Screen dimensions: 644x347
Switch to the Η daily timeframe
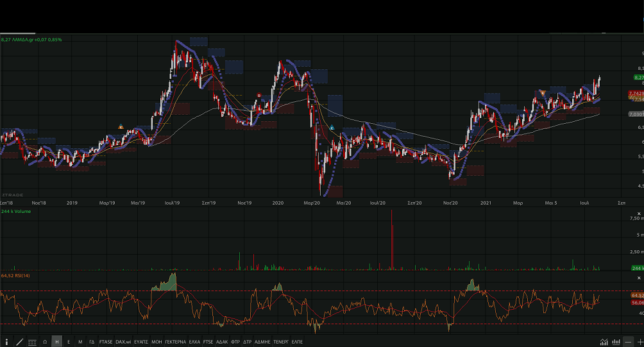click(57, 342)
